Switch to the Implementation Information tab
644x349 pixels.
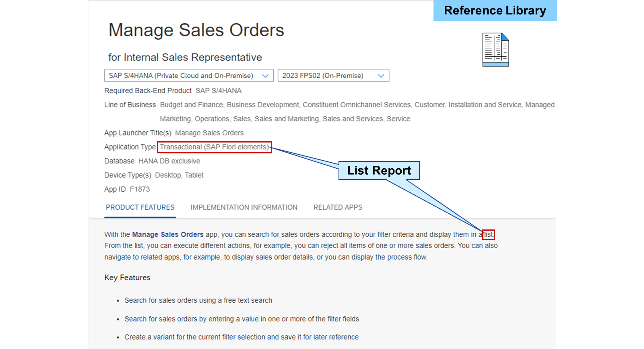pyautogui.click(x=244, y=207)
